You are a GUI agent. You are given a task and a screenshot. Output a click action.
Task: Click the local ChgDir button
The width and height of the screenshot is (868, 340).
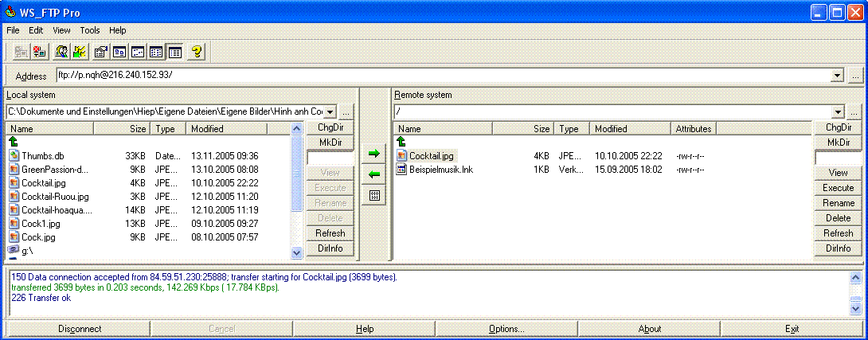coord(330,127)
